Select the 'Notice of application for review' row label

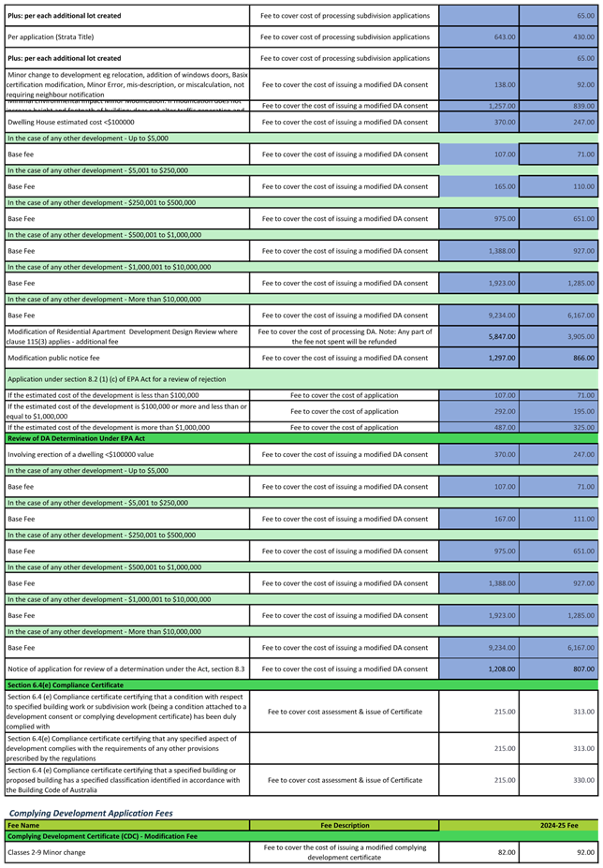[x=126, y=669]
